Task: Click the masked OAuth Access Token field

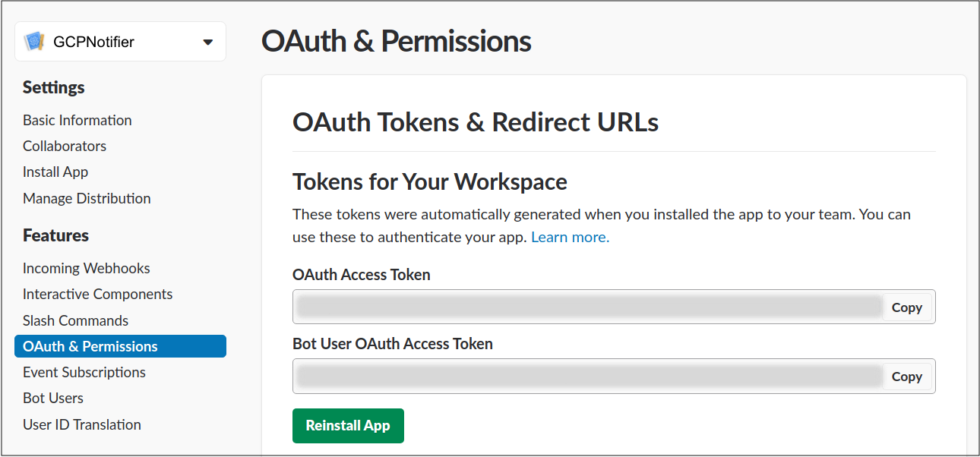Action: [585, 307]
